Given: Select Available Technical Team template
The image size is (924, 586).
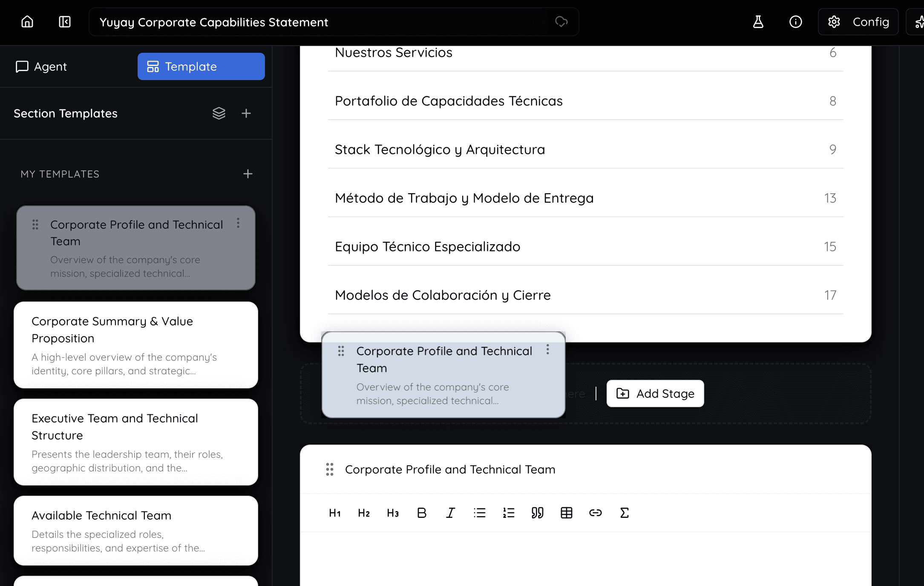Looking at the screenshot, I should pos(136,531).
